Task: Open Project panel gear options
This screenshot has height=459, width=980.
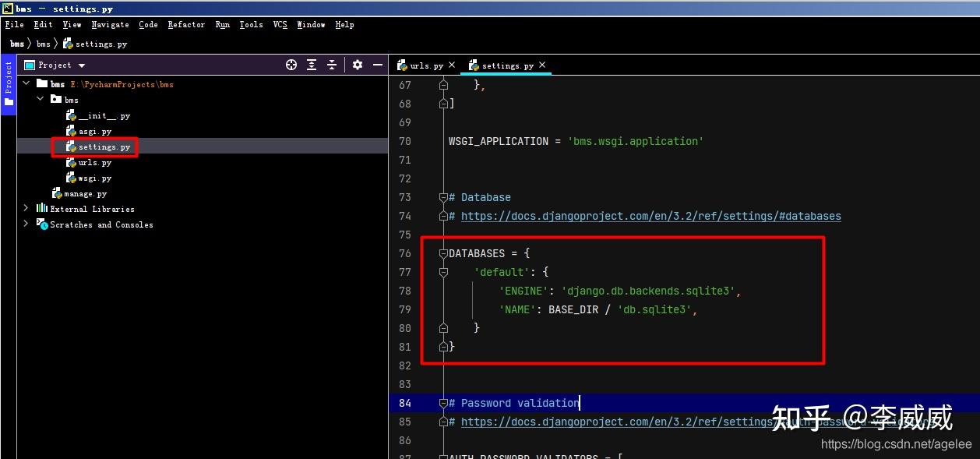Action: [x=358, y=65]
